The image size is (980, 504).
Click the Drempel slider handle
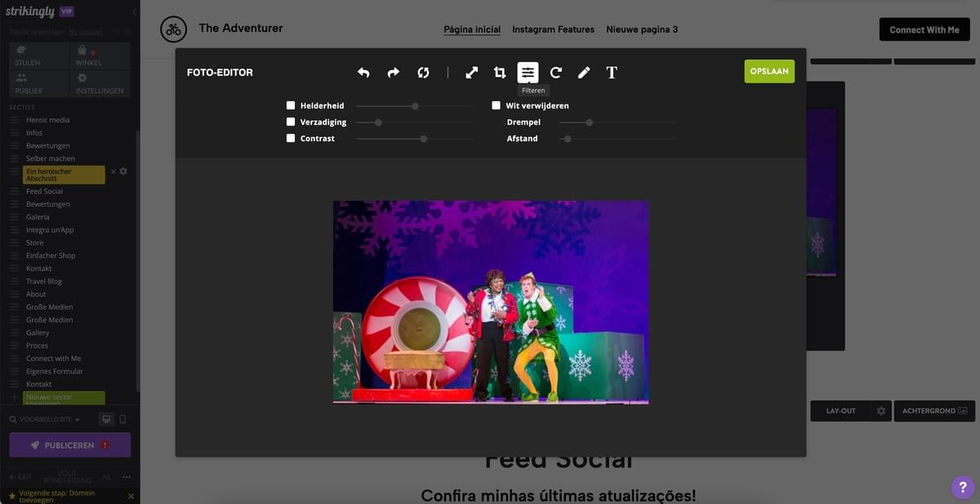point(589,123)
